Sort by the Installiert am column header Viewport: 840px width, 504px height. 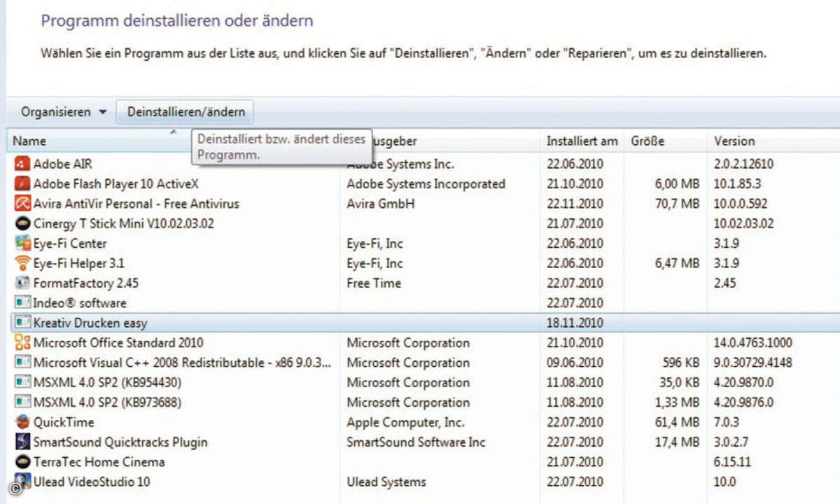(582, 141)
